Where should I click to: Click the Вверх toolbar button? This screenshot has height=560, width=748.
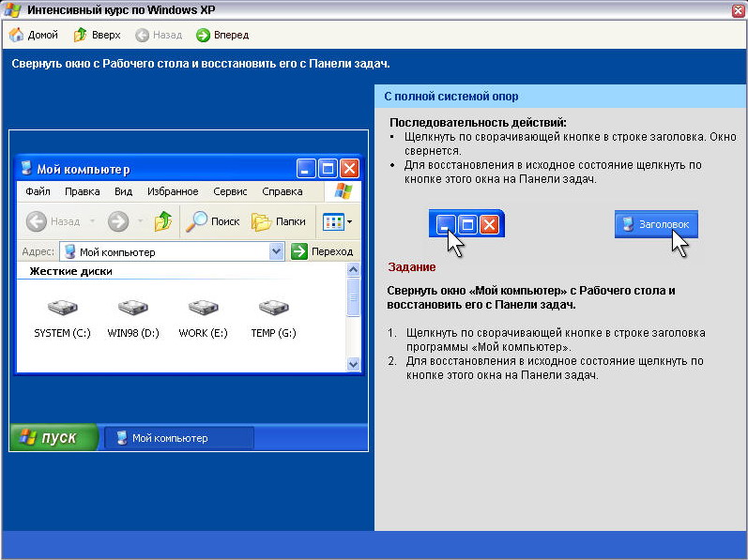pos(97,35)
